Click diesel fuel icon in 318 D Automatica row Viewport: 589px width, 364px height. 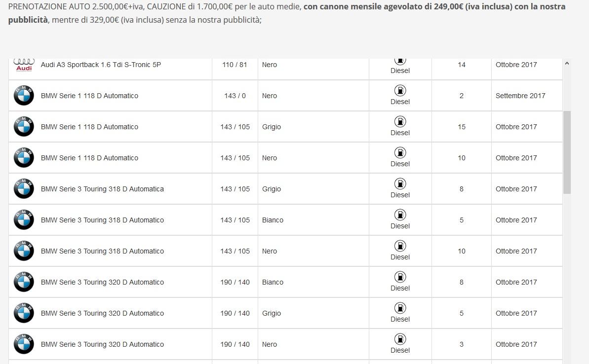(400, 184)
